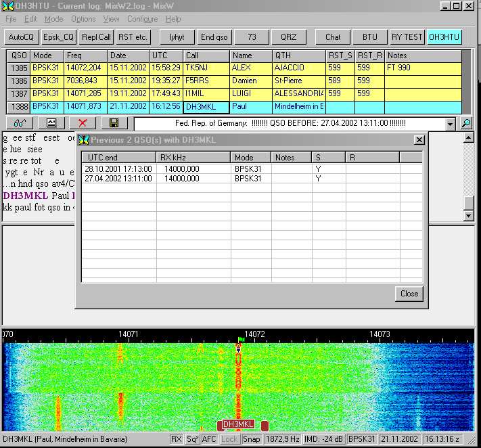Click the RY TEST macro button
The image size is (481, 448).
pyautogui.click(x=407, y=37)
